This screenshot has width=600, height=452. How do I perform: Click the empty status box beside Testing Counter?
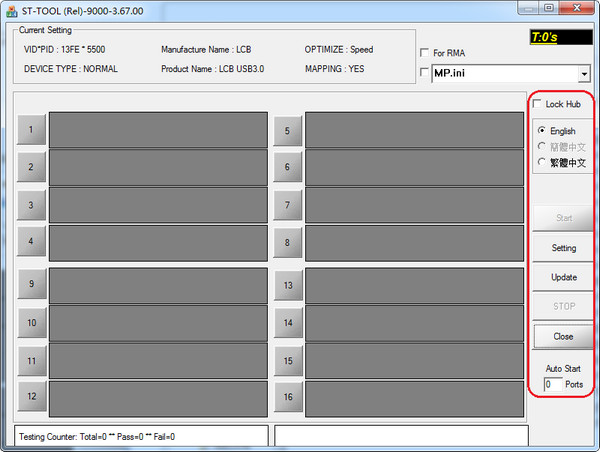coord(401,436)
